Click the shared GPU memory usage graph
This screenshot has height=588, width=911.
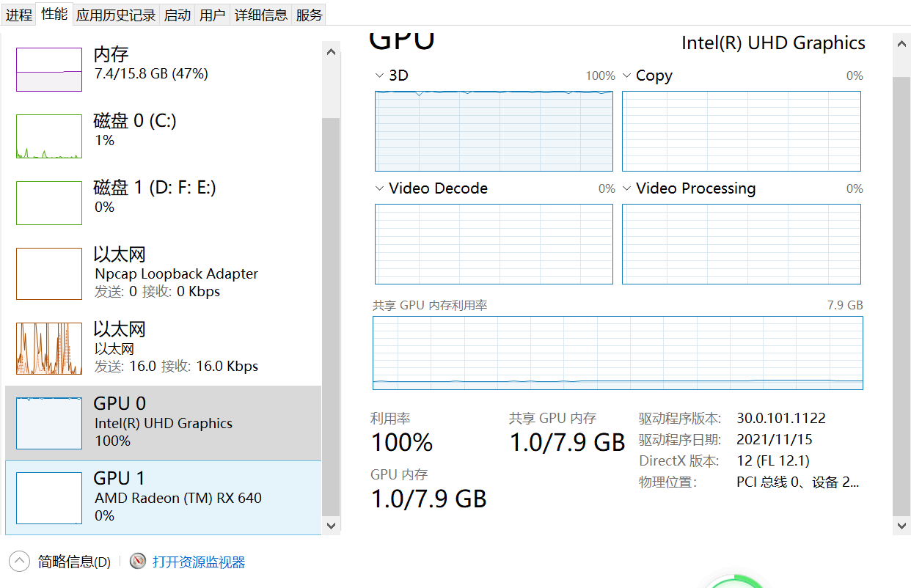click(618, 353)
